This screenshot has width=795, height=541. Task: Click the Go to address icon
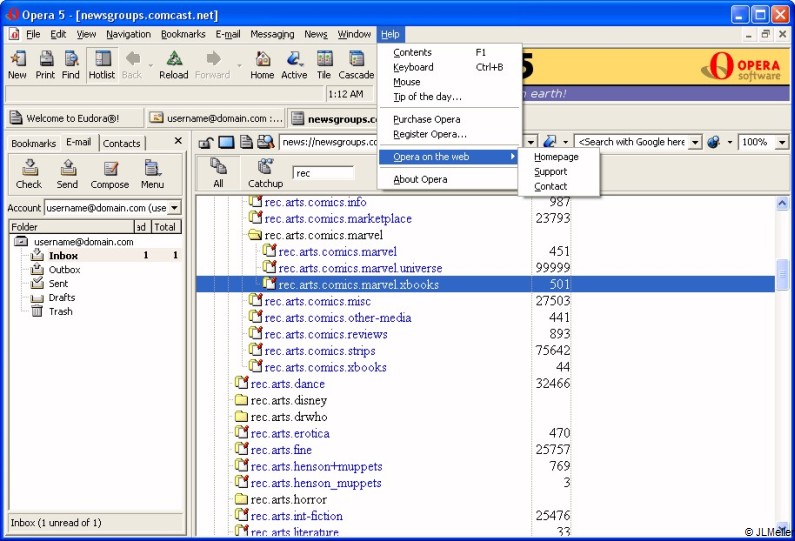click(x=550, y=142)
